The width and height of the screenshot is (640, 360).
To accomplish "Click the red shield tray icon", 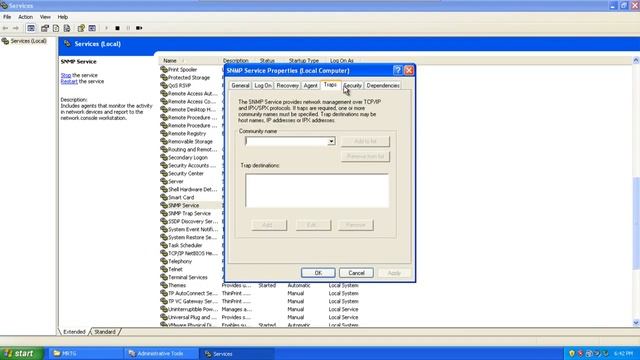I will point(580,353).
